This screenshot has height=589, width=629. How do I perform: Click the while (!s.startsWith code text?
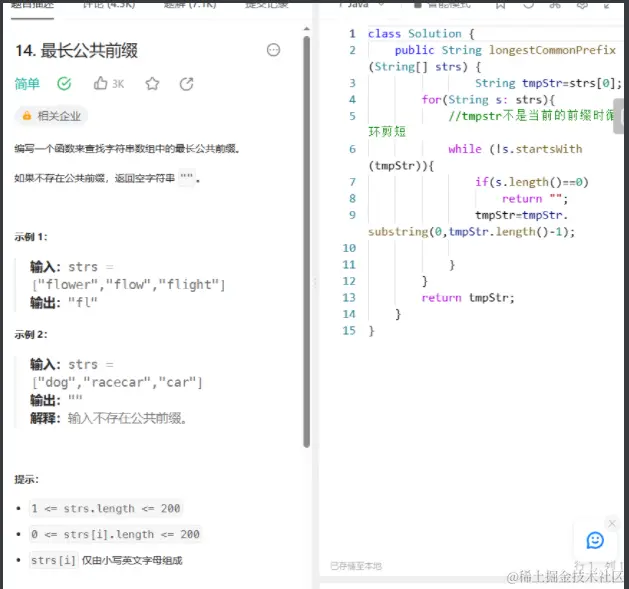(515, 149)
